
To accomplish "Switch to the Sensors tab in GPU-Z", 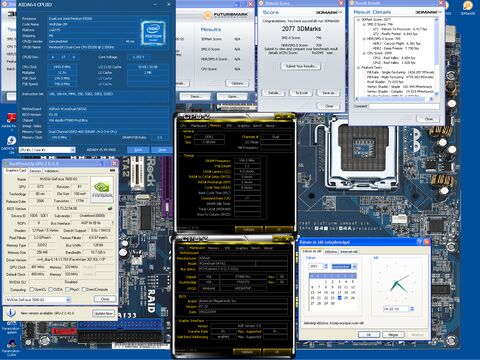I will click(x=35, y=171).
